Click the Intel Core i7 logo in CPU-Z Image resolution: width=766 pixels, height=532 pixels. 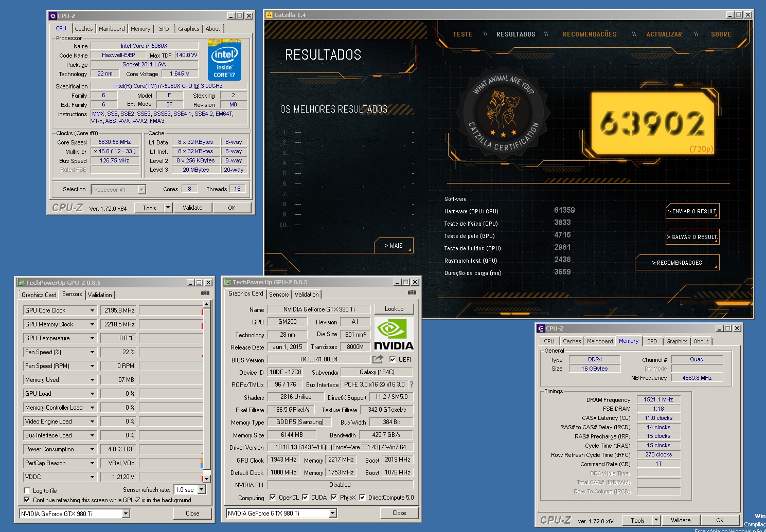(x=224, y=61)
